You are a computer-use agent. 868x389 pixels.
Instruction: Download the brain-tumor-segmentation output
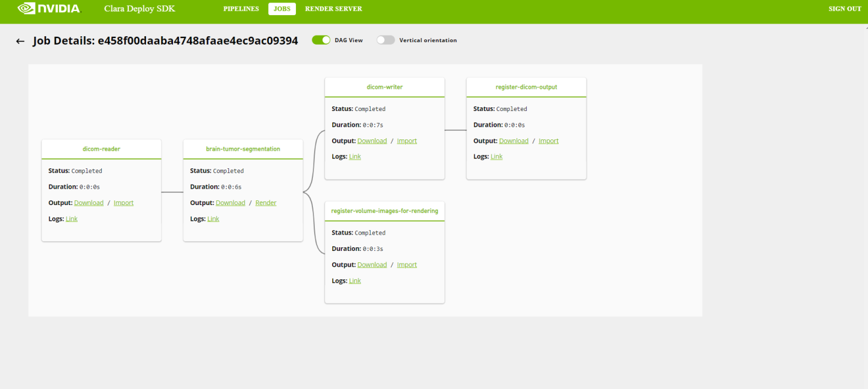[x=230, y=203]
